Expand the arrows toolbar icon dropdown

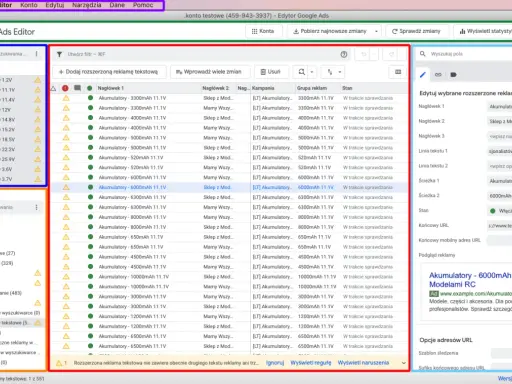tap(340, 72)
